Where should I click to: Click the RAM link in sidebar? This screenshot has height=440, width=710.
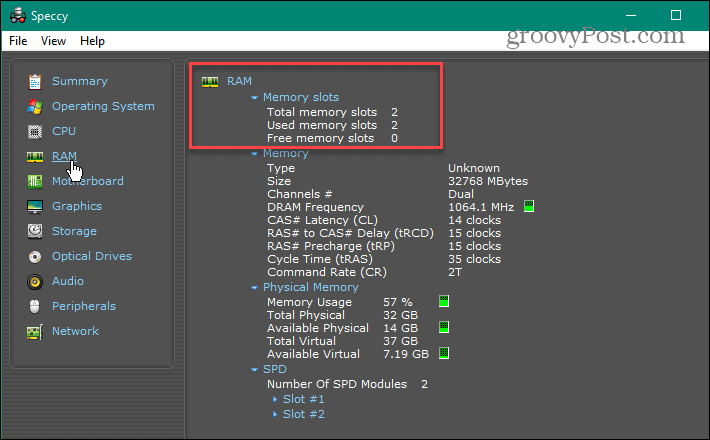pos(64,156)
